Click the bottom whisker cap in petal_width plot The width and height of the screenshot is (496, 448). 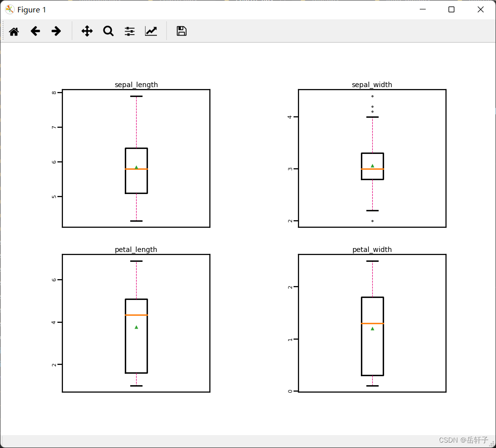[372, 386]
